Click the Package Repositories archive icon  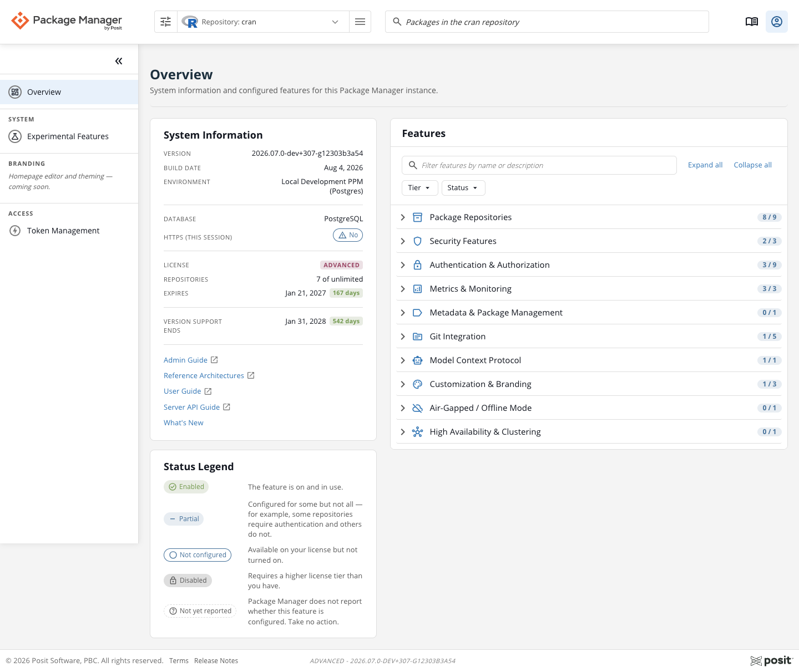point(418,217)
